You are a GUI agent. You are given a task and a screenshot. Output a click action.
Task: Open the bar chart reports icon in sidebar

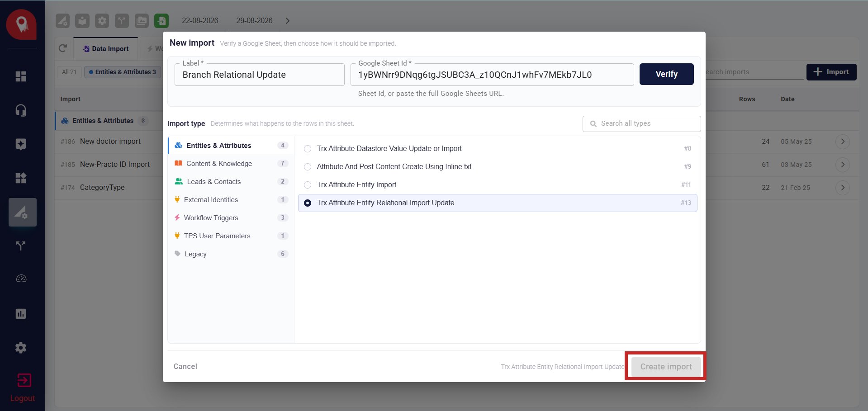click(21, 314)
